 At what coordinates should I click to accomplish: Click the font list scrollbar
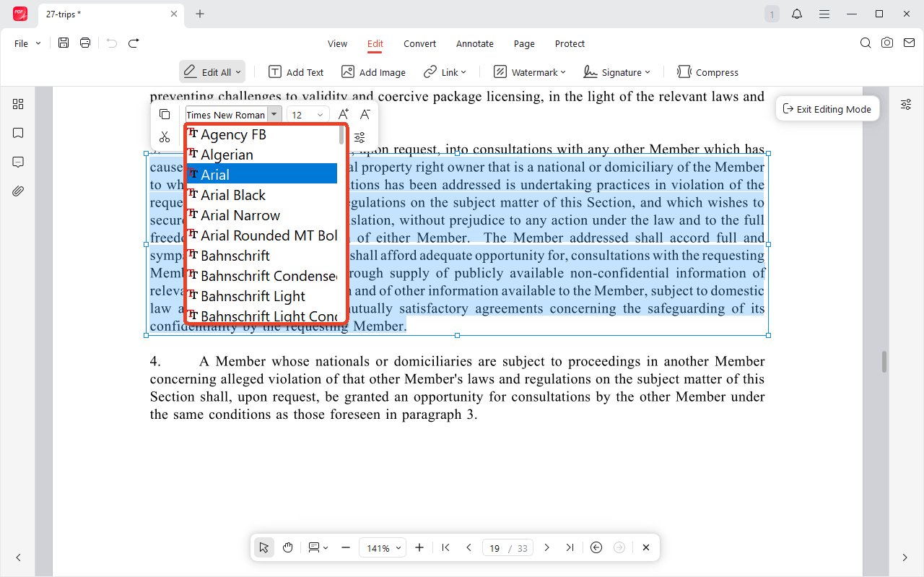[341, 135]
